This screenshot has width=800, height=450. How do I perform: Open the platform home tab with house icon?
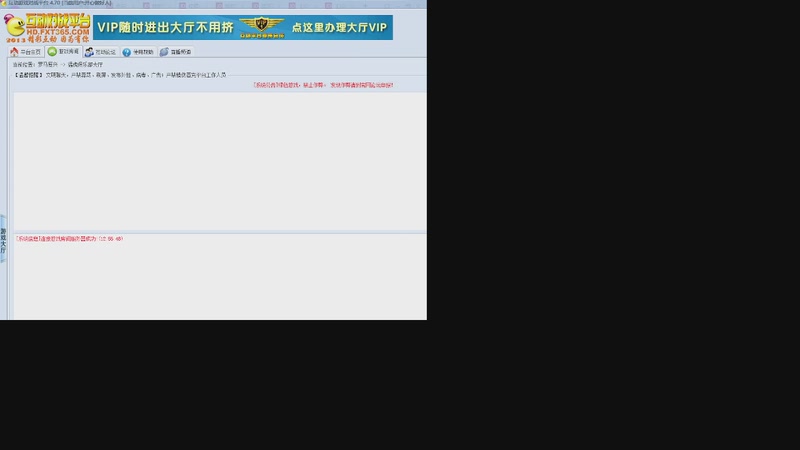(x=26, y=52)
